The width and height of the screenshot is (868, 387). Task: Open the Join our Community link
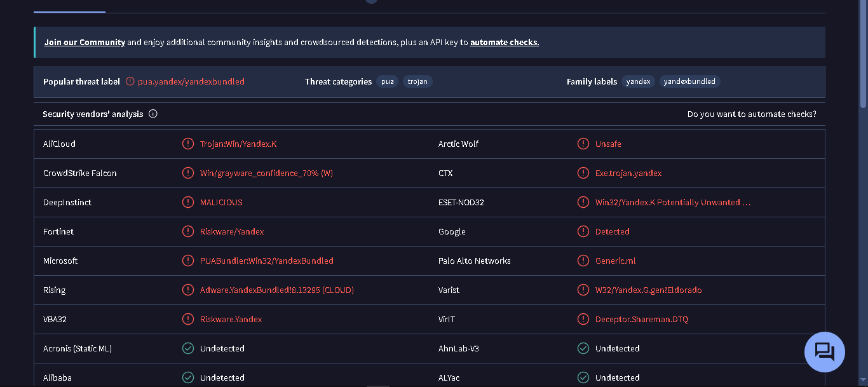(x=85, y=43)
